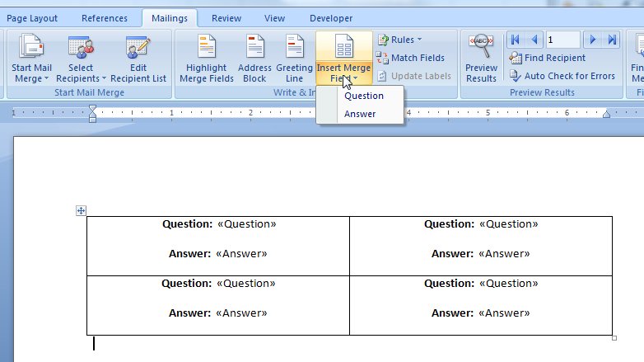The width and height of the screenshot is (644, 362).
Task: Switch to the Page Layout tab
Action: pos(32,18)
